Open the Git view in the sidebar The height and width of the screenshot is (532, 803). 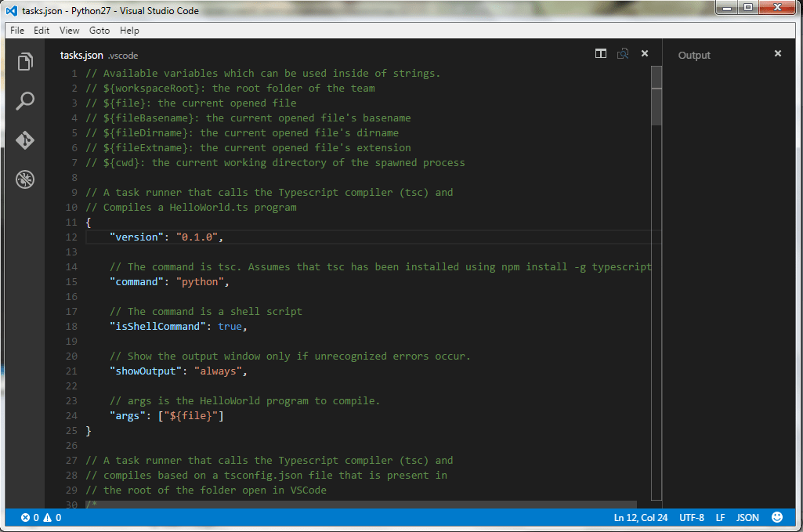click(x=25, y=140)
